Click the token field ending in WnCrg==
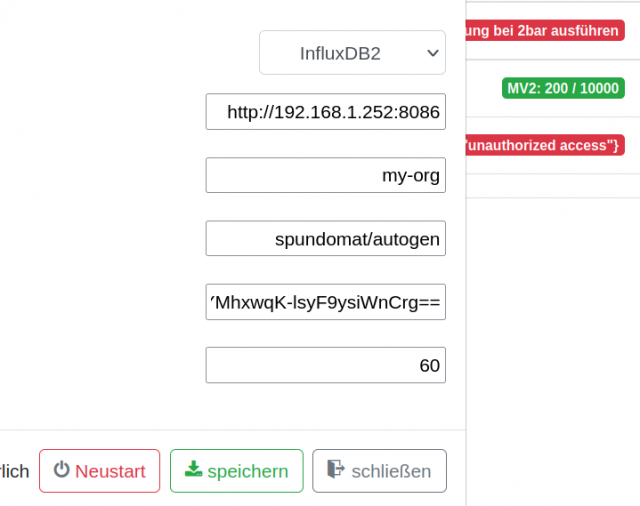640x506 pixels. click(326, 302)
